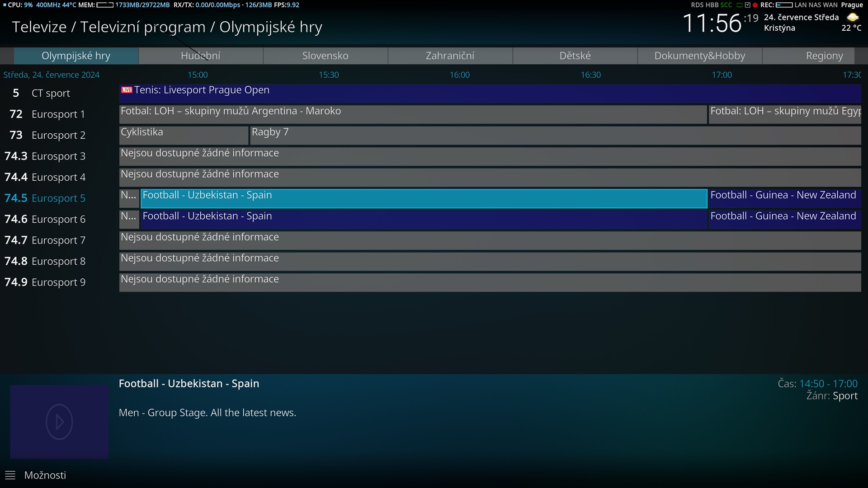
Task: Select the Eurosport 1 channel entry
Action: tap(58, 114)
